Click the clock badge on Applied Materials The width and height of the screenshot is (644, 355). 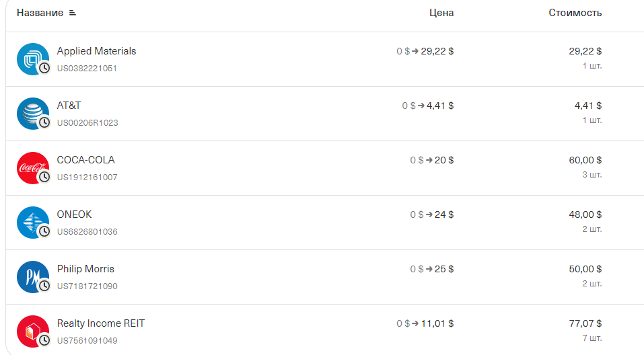[44, 68]
